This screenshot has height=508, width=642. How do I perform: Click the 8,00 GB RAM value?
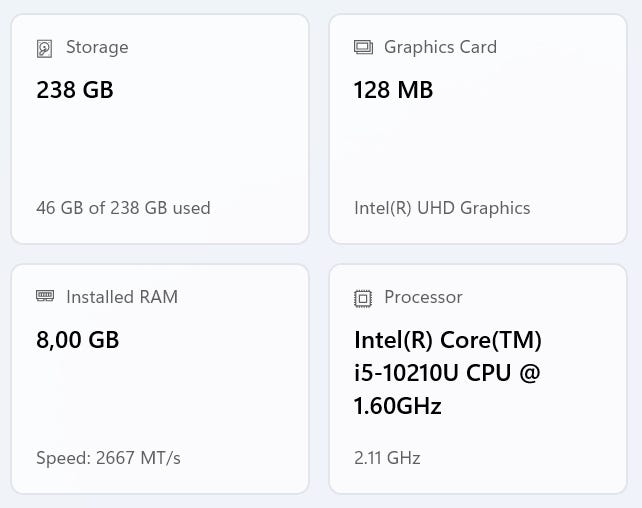pos(78,340)
